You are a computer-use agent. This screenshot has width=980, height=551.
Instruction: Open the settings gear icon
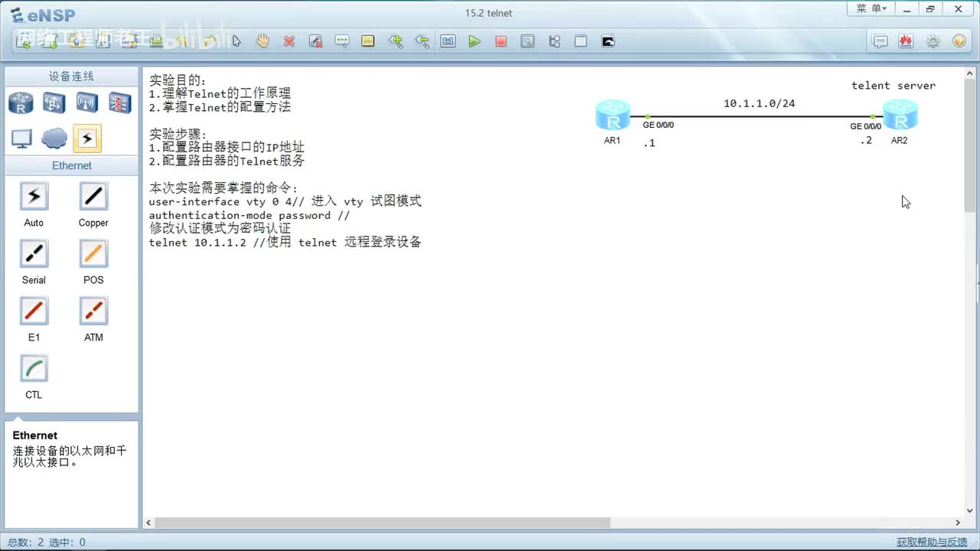tap(933, 41)
